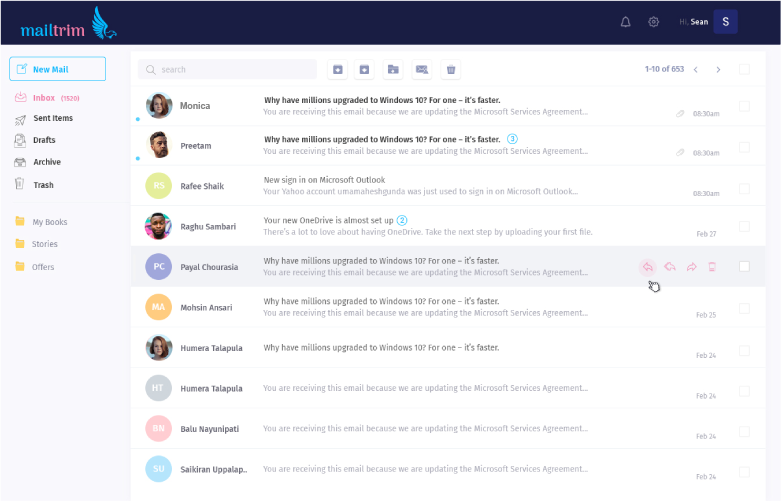
Task: Tick Payal Chourasia's email checkbox
Action: 744,266
